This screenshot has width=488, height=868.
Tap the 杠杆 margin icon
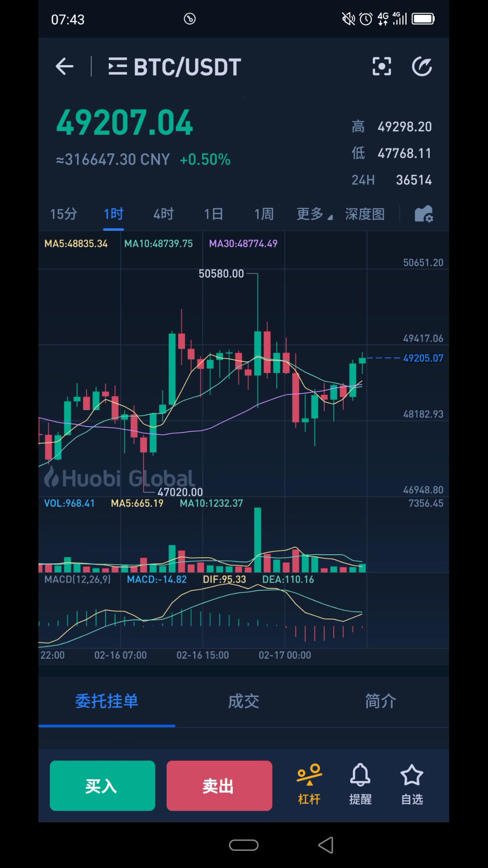310,785
